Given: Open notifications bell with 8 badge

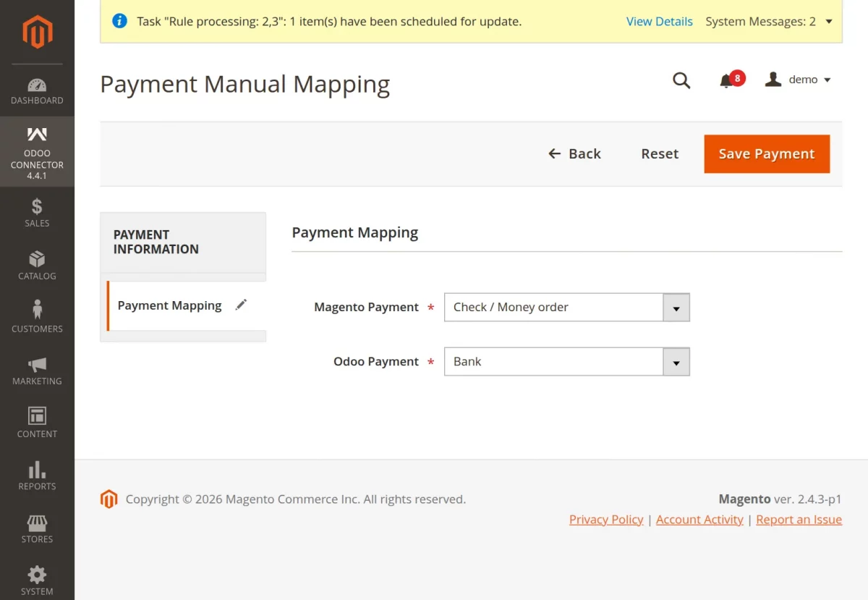Looking at the screenshot, I should coord(731,80).
